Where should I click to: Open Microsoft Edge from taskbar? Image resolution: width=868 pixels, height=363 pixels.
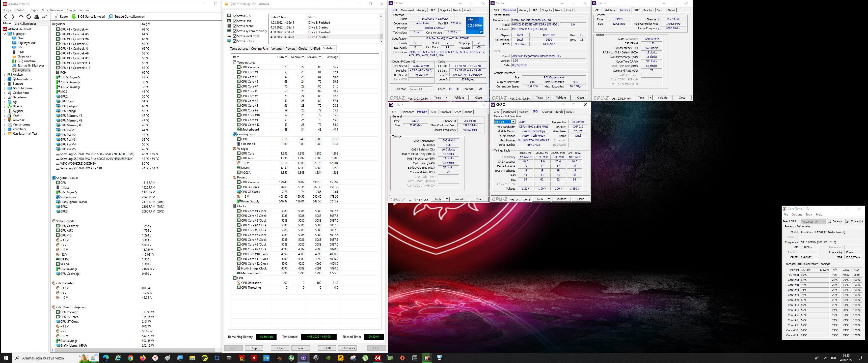[x=105, y=358]
